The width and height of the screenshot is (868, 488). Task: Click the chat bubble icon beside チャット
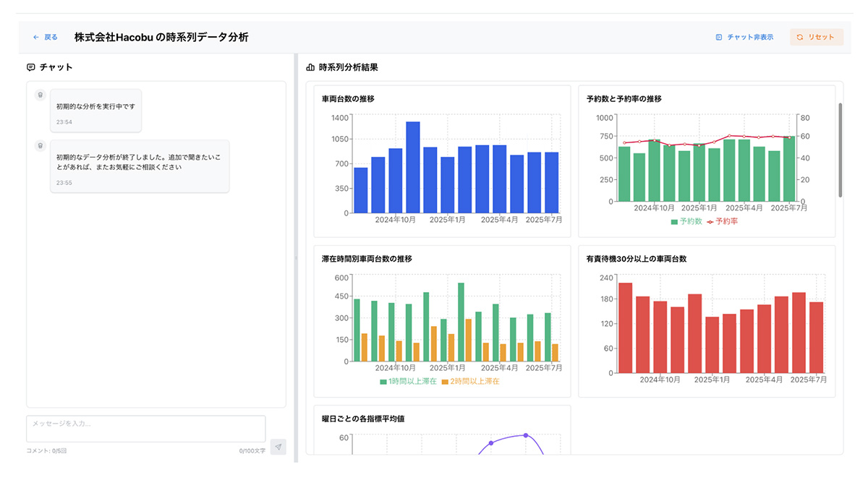tap(31, 67)
